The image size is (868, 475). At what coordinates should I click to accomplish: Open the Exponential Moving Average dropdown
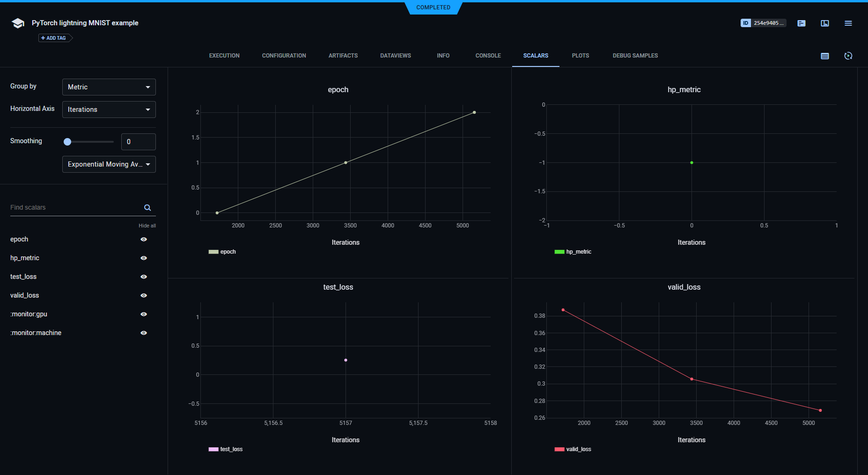pyautogui.click(x=109, y=164)
